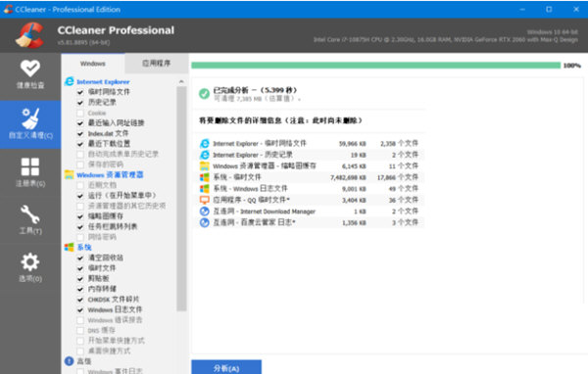Screen dimensions: 588x374
Task: Click the 将要删除文件的详细信息 heading
Action: click(x=280, y=120)
